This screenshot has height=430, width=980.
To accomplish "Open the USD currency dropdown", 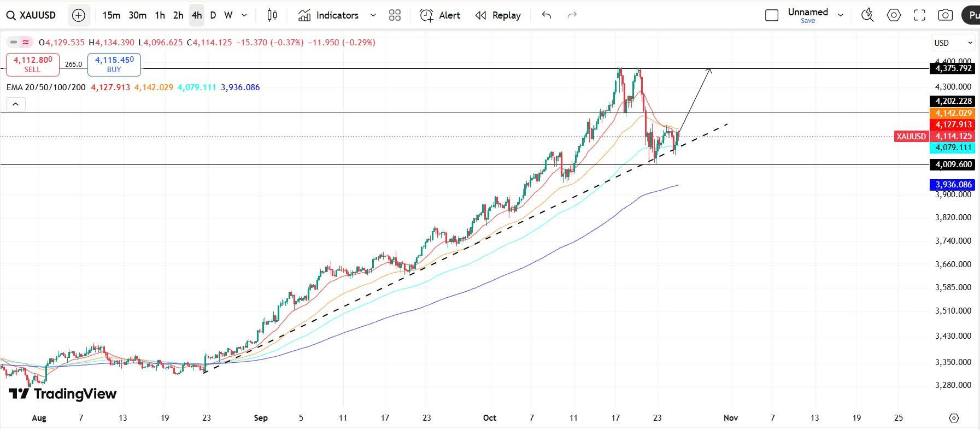I will tap(953, 43).
